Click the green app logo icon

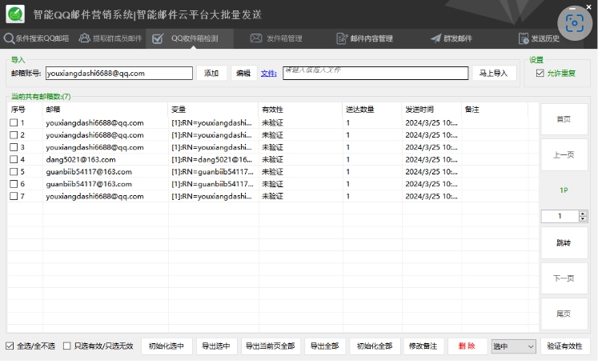15,14
